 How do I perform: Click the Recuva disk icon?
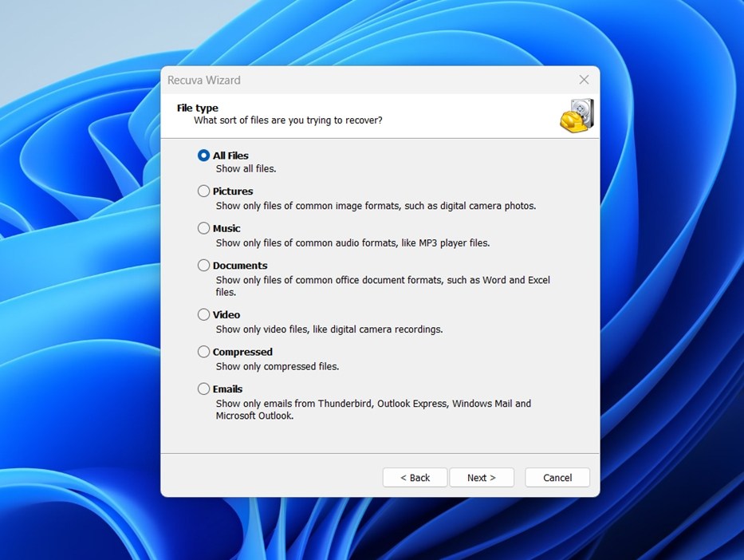pos(576,114)
